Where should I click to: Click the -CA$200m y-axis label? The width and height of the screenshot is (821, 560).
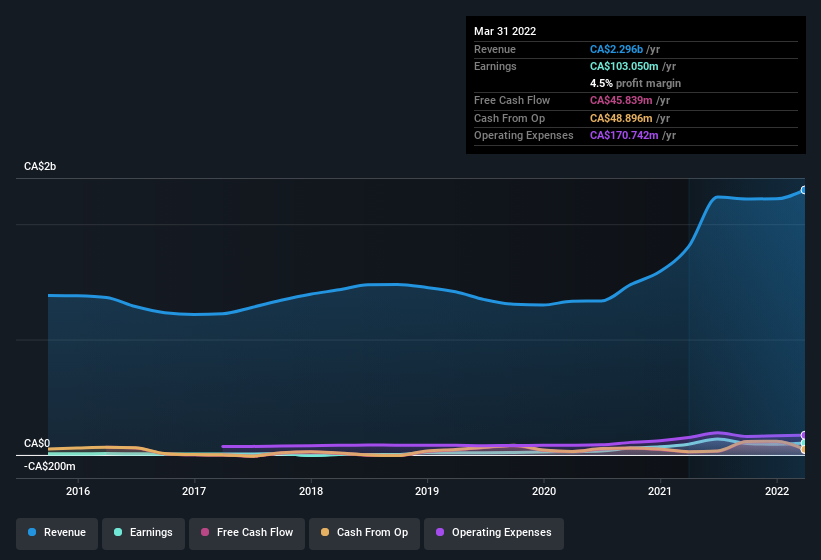(50, 466)
